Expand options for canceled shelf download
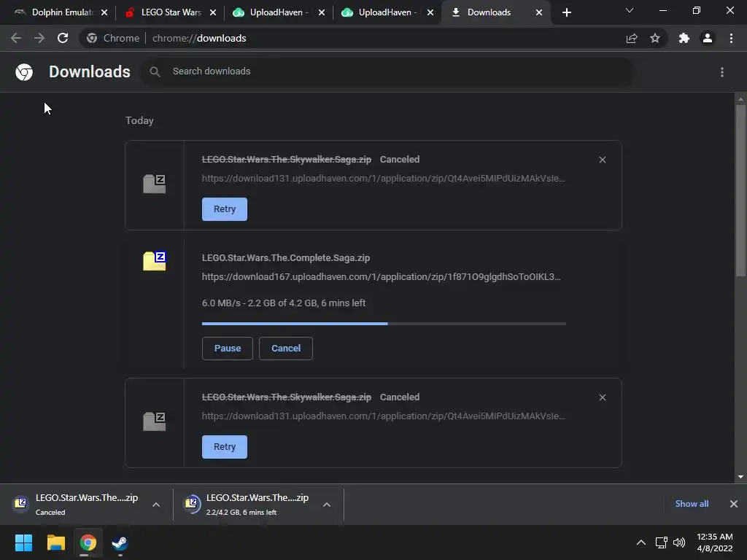The width and height of the screenshot is (747, 560). [x=156, y=505]
